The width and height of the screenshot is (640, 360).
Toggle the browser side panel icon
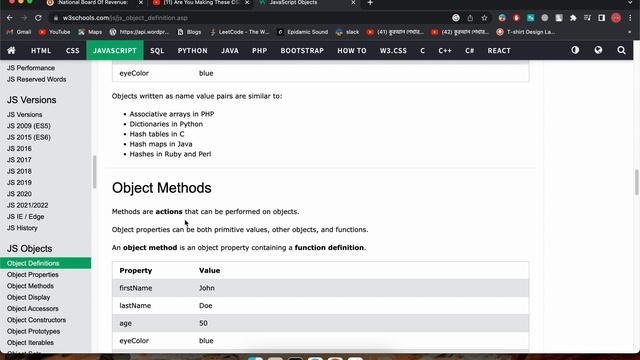tap(601, 18)
